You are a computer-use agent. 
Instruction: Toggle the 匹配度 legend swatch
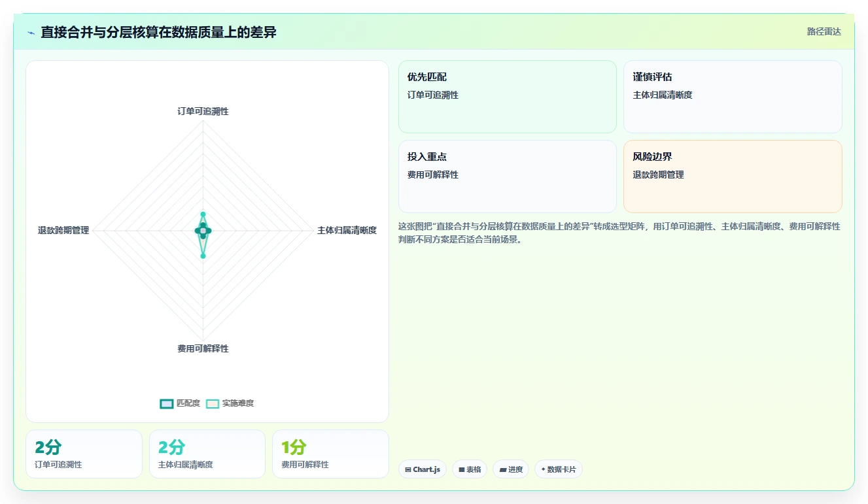click(x=167, y=403)
